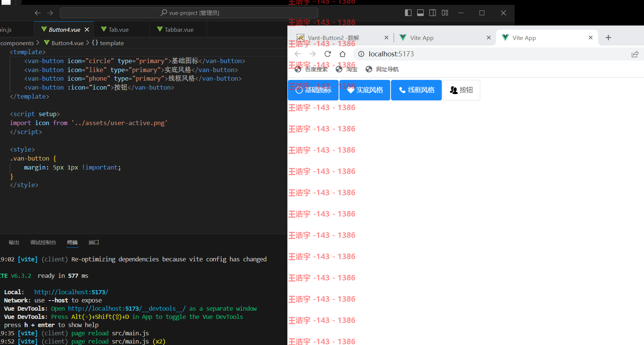
Task: Switch to the Button4.vue editor tab
Action: (x=64, y=29)
